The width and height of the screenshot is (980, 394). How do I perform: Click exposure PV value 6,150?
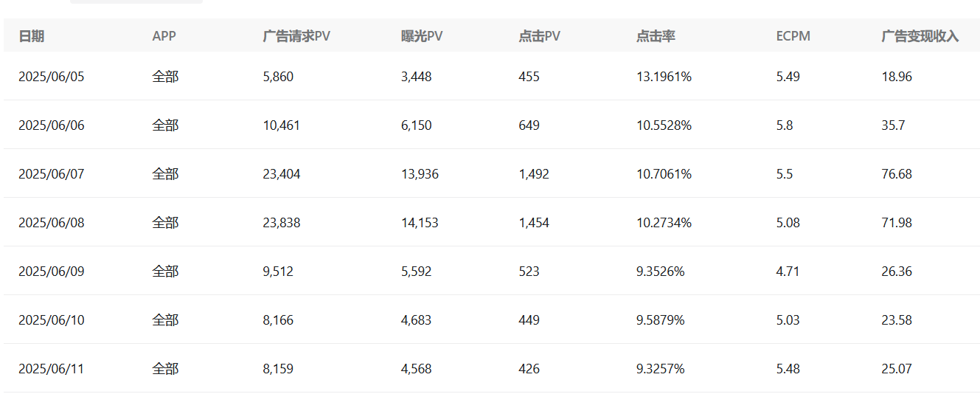click(x=416, y=125)
